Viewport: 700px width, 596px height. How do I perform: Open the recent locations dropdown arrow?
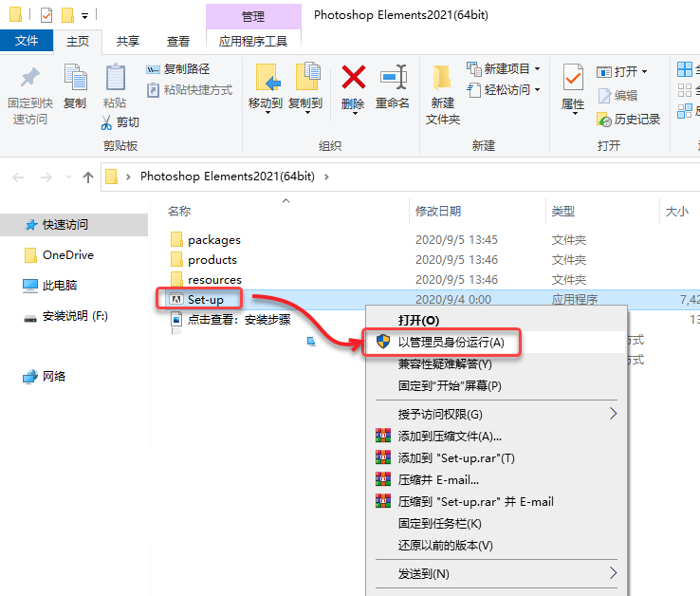click(x=68, y=177)
